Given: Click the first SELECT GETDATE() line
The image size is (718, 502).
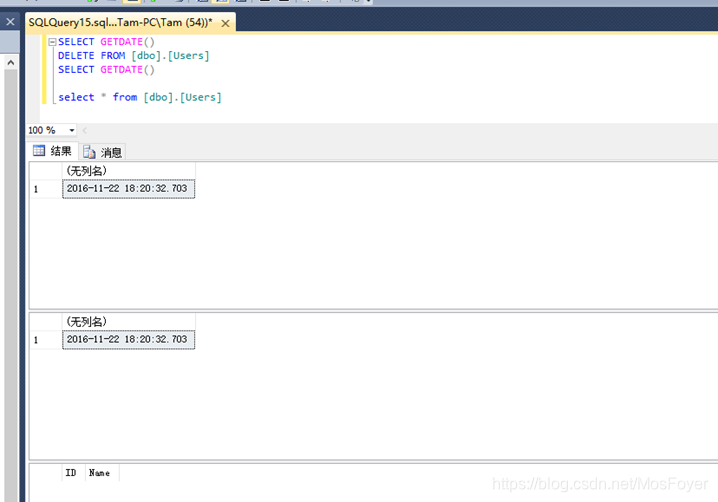Looking at the screenshot, I should click(106, 42).
